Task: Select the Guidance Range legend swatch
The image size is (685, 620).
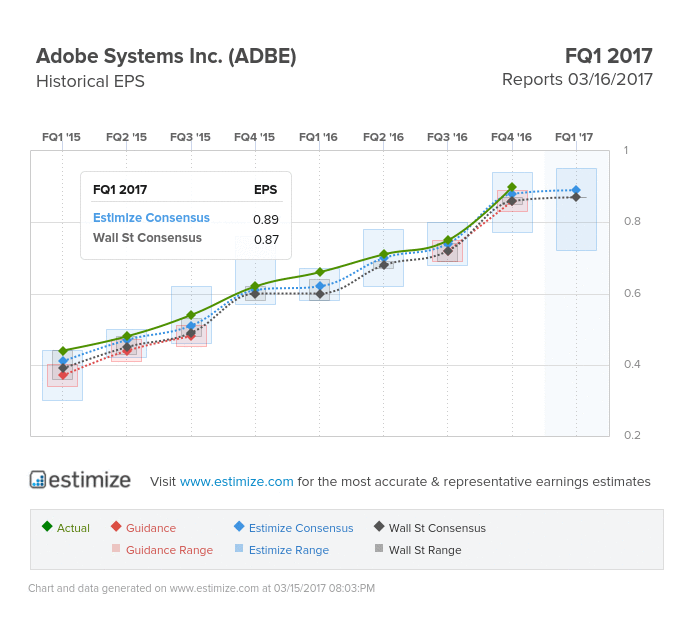Action: pos(116,548)
